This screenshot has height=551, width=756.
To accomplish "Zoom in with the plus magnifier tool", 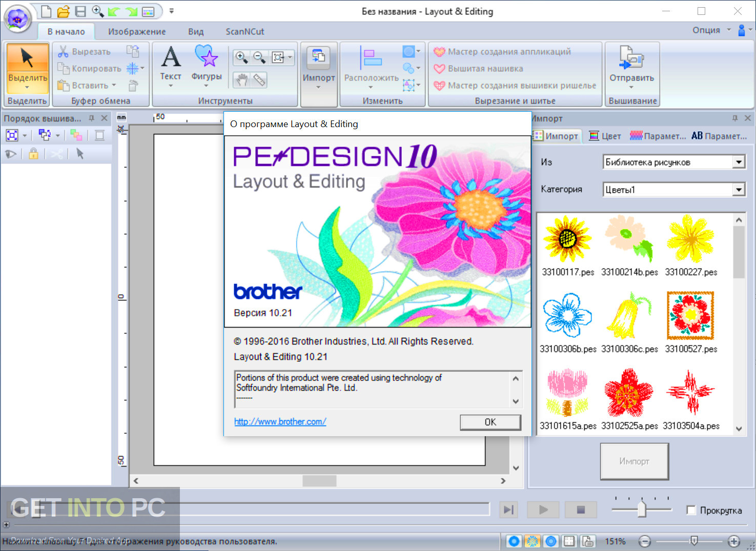I will pyautogui.click(x=241, y=57).
